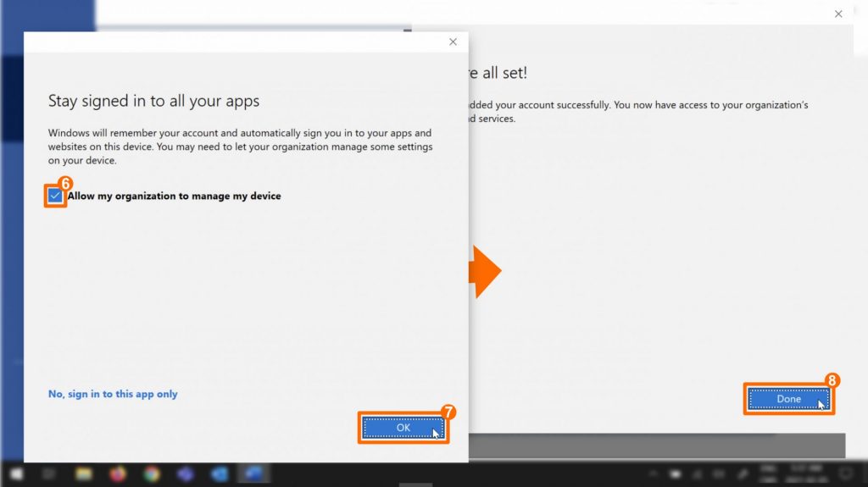Open Microsoft Teams from the taskbar
The width and height of the screenshot is (868, 487).
pos(186,473)
